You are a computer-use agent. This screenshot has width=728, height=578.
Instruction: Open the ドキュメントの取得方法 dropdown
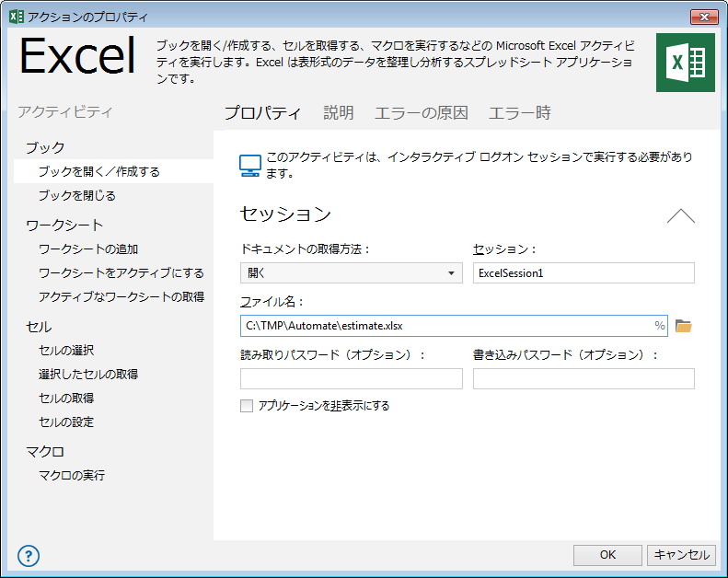tap(351, 273)
